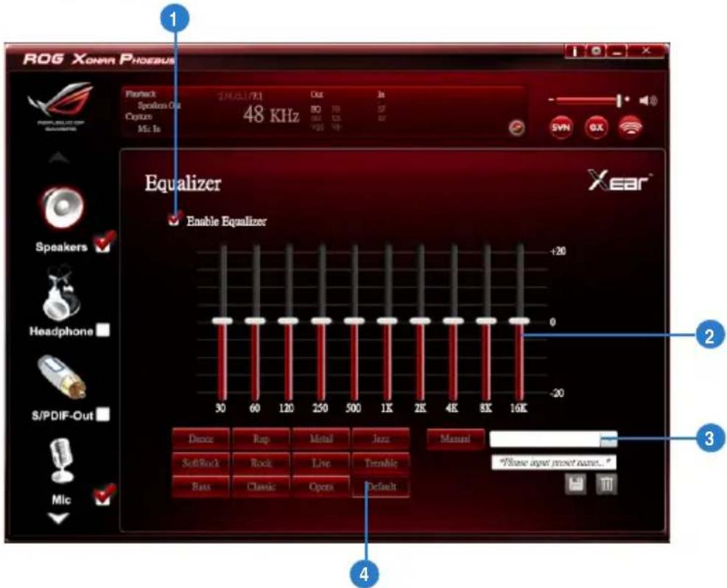Open the Mic microphone icon
The height and width of the screenshot is (588, 727).
coord(62,462)
